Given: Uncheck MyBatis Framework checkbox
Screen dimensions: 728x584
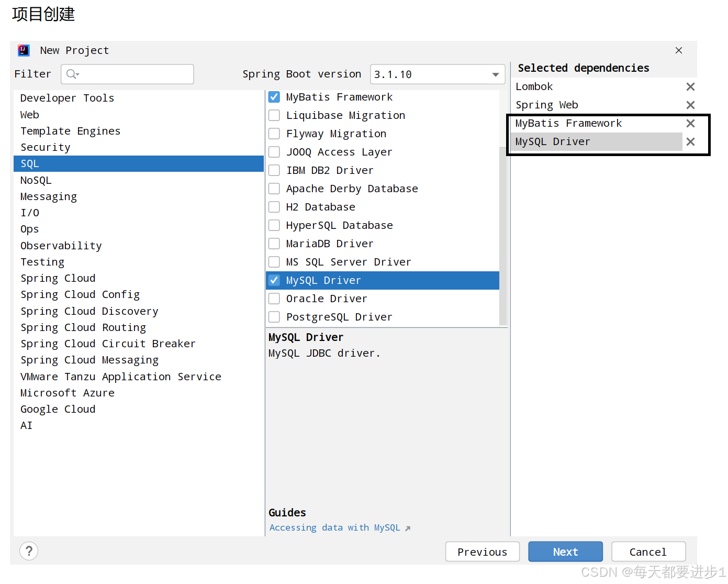Looking at the screenshot, I should pyautogui.click(x=274, y=97).
